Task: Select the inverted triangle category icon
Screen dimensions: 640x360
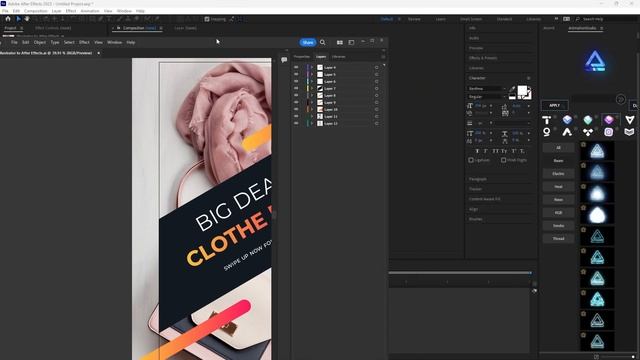Action: tap(630, 120)
